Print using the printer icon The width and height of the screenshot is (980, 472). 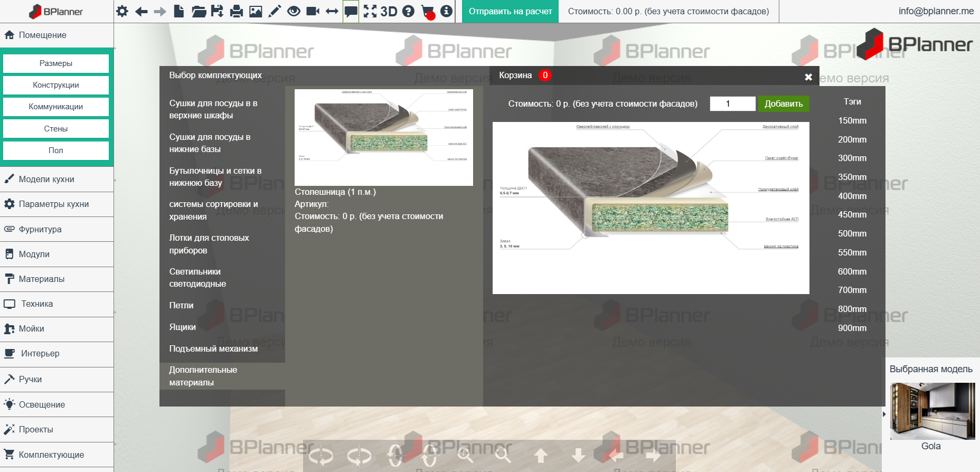click(x=237, y=11)
